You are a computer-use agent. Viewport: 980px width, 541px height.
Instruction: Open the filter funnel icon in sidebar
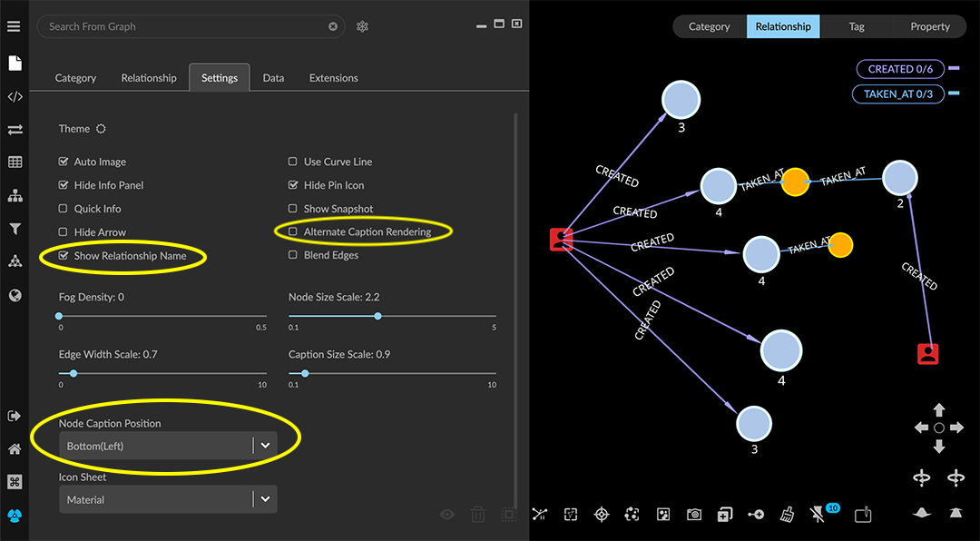[15, 229]
